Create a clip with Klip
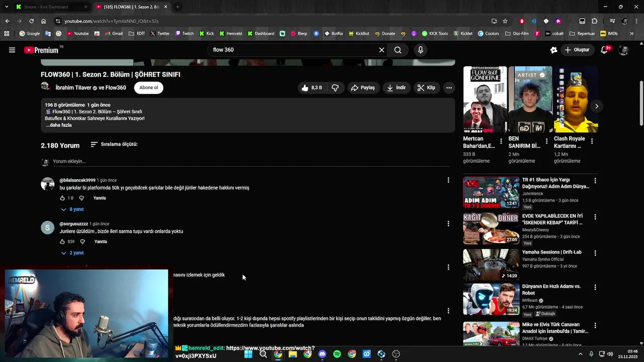Viewport: 644px width, 362px height. click(x=426, y=87)
